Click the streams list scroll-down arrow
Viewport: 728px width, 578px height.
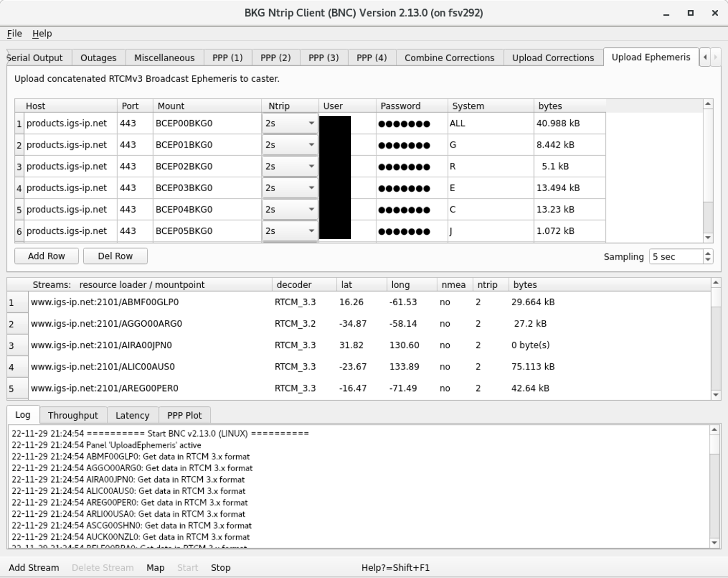pos(716,395)
